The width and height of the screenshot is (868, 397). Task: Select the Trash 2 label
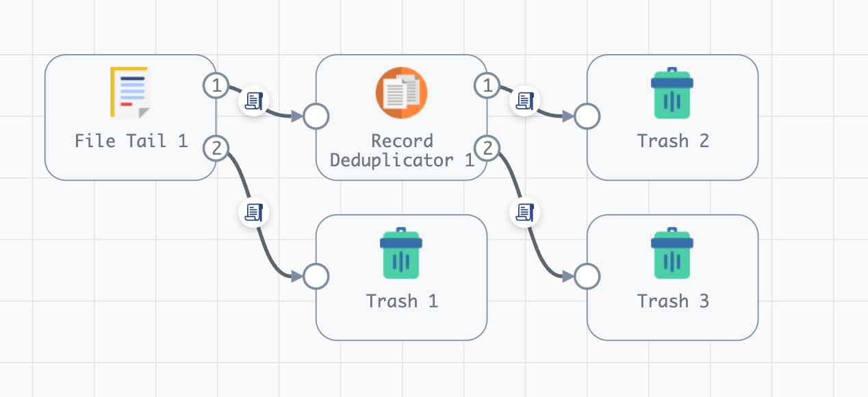tap(673, 141)
